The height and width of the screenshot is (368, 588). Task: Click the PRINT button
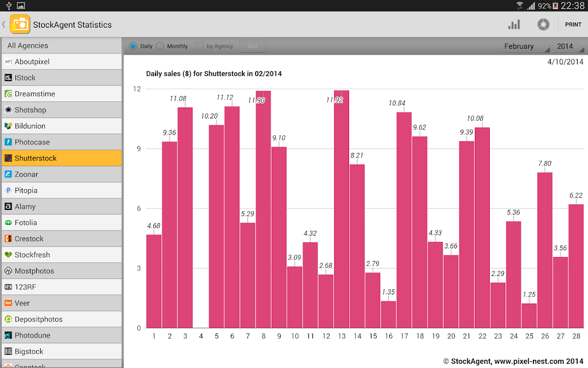573,24
